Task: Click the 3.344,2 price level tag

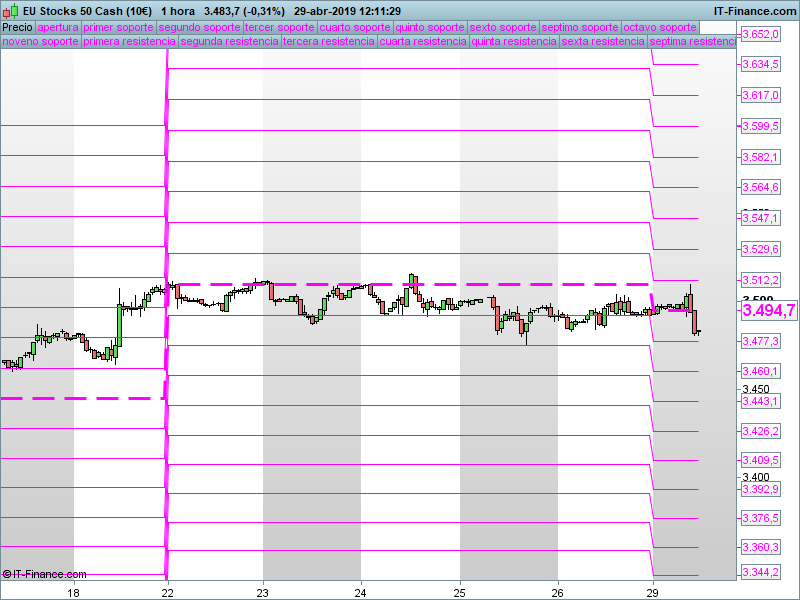Action: [x=760, y=572]
